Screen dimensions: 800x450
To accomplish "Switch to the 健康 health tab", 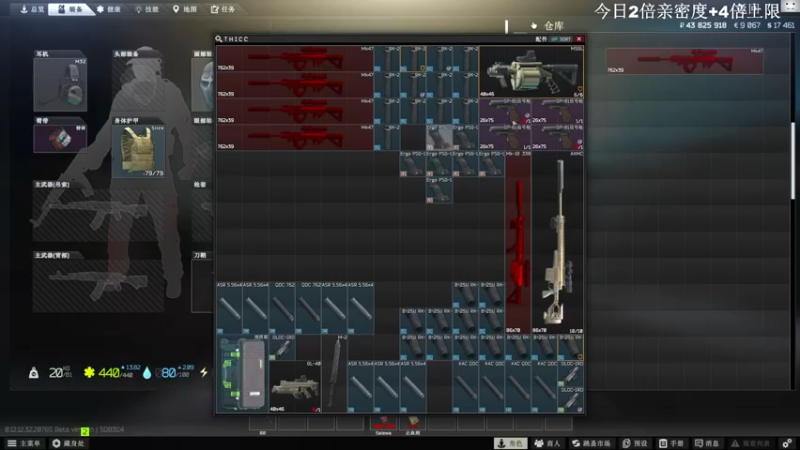I will (109, 9).
